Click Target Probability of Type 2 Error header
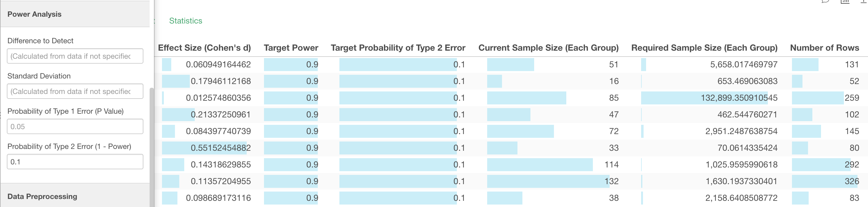Image resolution: width=868 pixels, height=207 pixels. 398,48
